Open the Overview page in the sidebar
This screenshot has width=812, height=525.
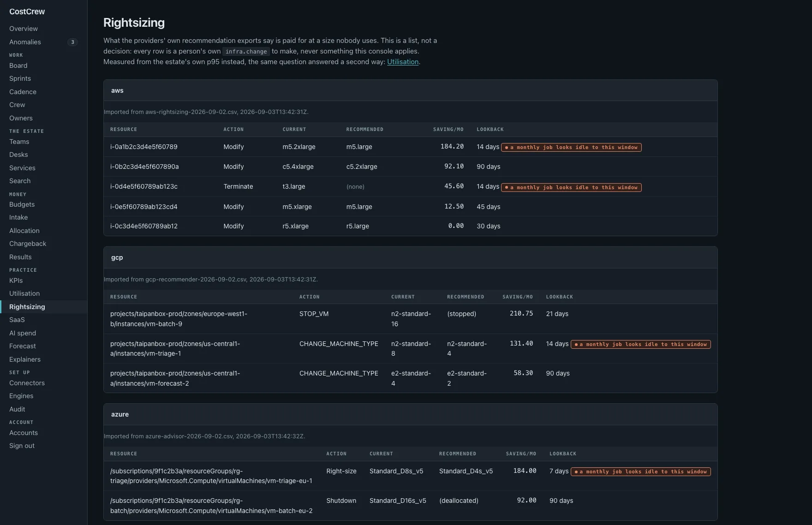(x=24, y=29)
